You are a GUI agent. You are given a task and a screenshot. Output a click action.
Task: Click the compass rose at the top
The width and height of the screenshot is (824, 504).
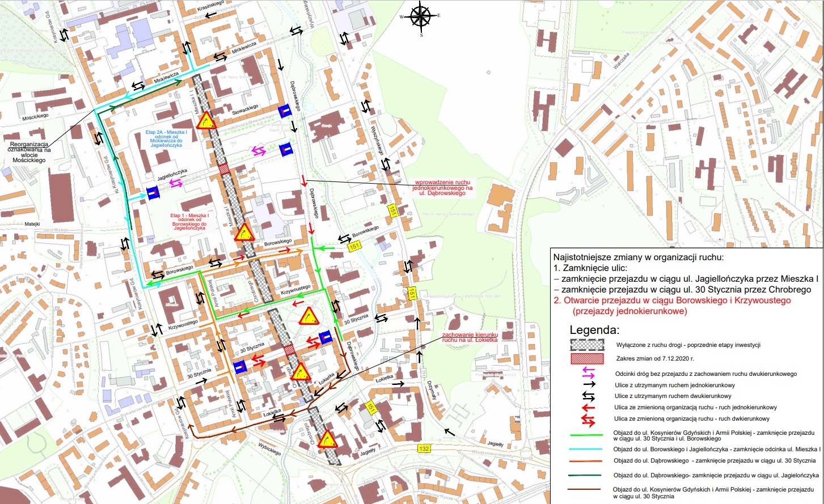(x=420, y=17)
